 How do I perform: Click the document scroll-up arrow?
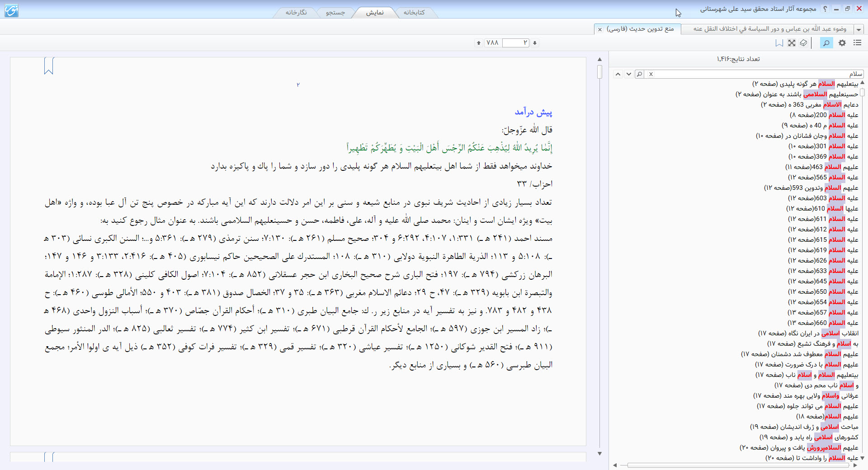click(599, 59)
